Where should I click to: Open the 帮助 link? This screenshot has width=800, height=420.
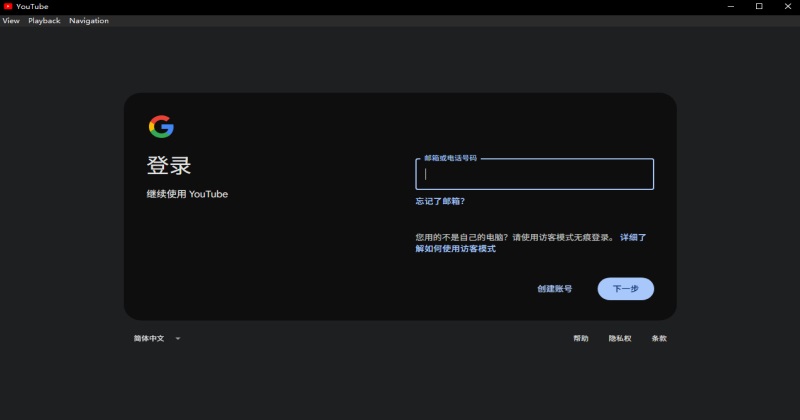pyautogui.click(x=581, y=338)
